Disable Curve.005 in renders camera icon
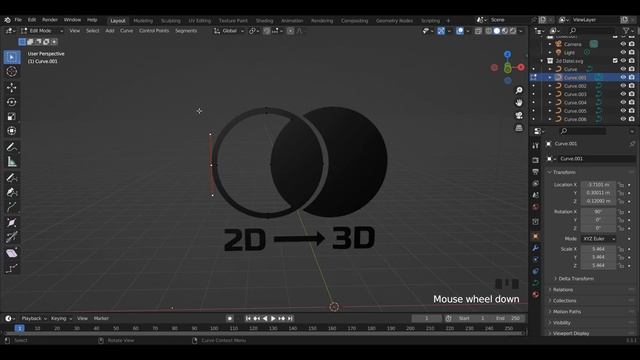 tap(632, 111)
